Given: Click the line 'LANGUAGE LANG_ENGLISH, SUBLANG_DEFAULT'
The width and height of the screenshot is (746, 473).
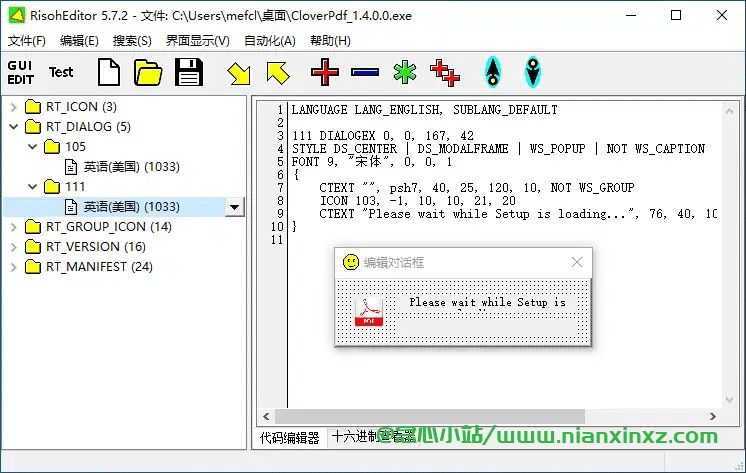Looking at the screenshot, I should [x=424, y=110].
